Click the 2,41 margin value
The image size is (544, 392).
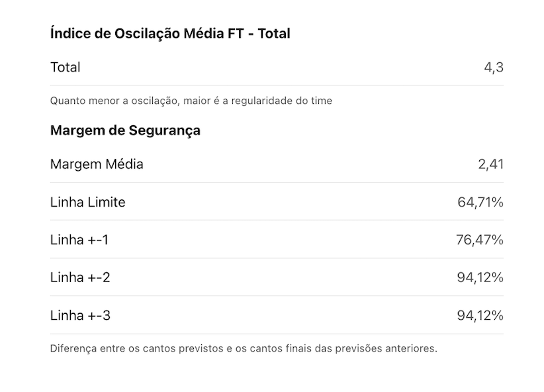(x=490, y=164)
